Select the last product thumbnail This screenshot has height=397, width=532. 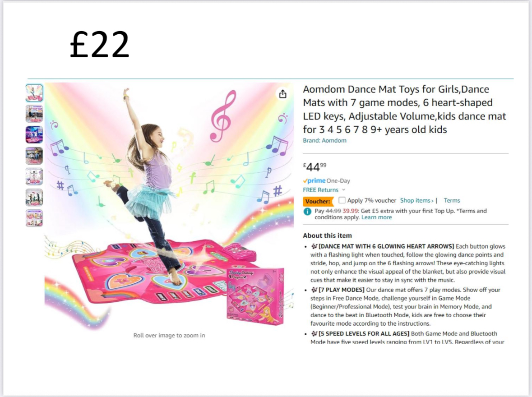[34, 218]
